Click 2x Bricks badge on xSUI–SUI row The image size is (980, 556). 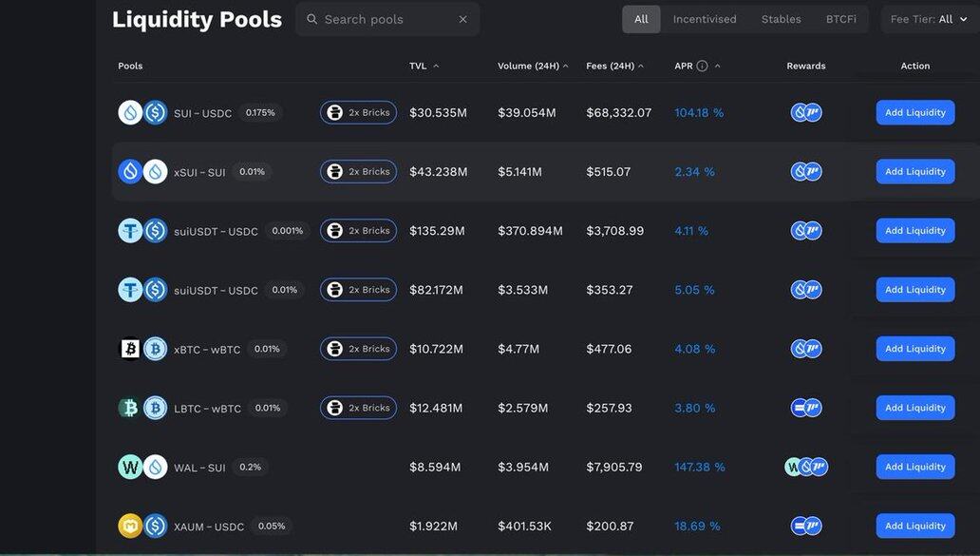[x=358, y=172]
